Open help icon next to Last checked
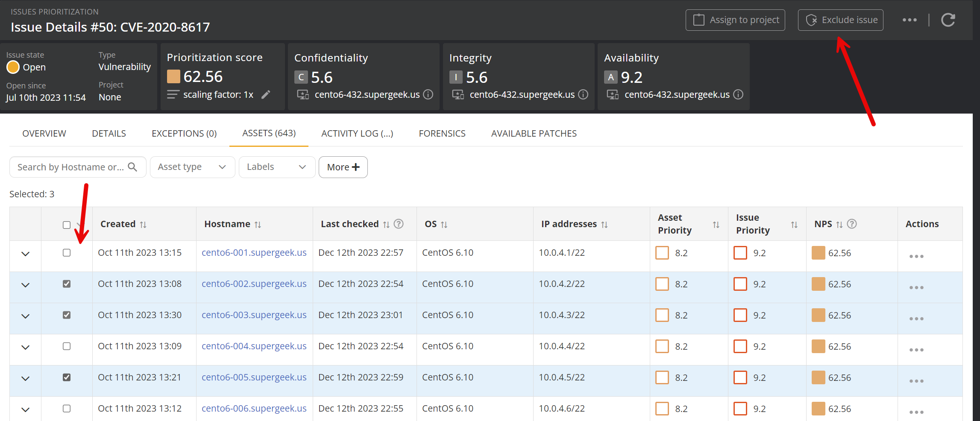Viewport: 980px width, 421px height. pyautogui.click(x=399, y=224)
